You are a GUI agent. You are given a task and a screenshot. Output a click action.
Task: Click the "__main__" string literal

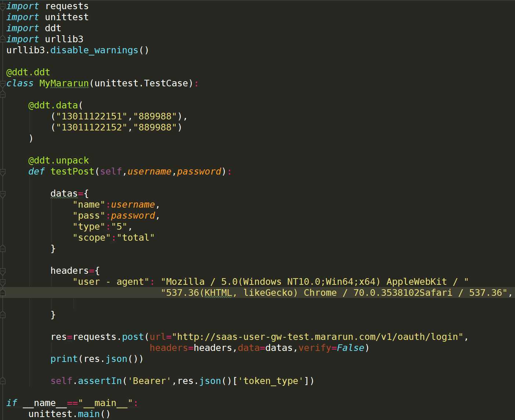coord(105,403)
